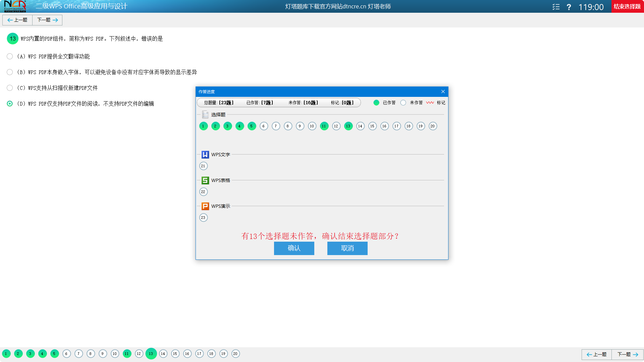Click bottom-right 下一题 button

click(x=628, y=354)
